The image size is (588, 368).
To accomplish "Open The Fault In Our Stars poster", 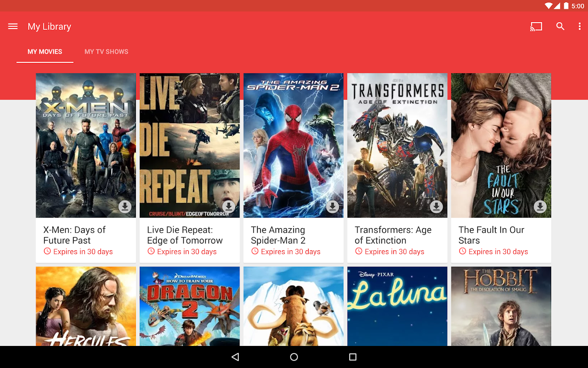I will (501, 146).
